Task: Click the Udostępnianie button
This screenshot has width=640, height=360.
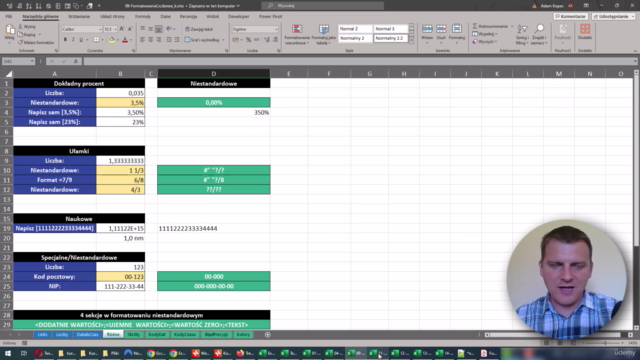Action: [614, 16]
